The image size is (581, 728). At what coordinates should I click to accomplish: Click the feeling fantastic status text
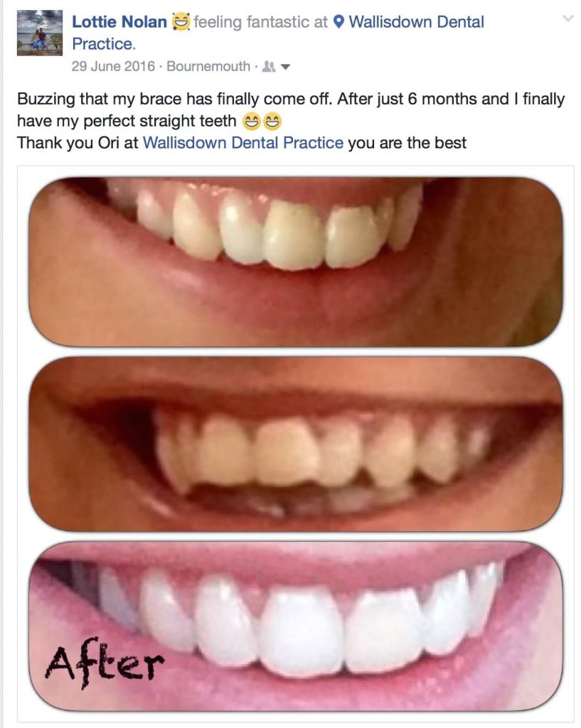[261, 22]
